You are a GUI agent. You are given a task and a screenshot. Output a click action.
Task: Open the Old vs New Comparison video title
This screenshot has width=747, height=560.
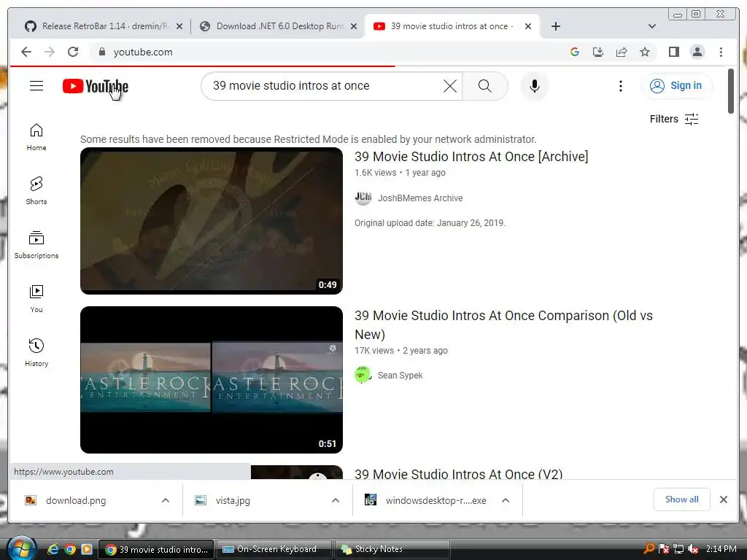pyautogui.click(x=503, y=324)
